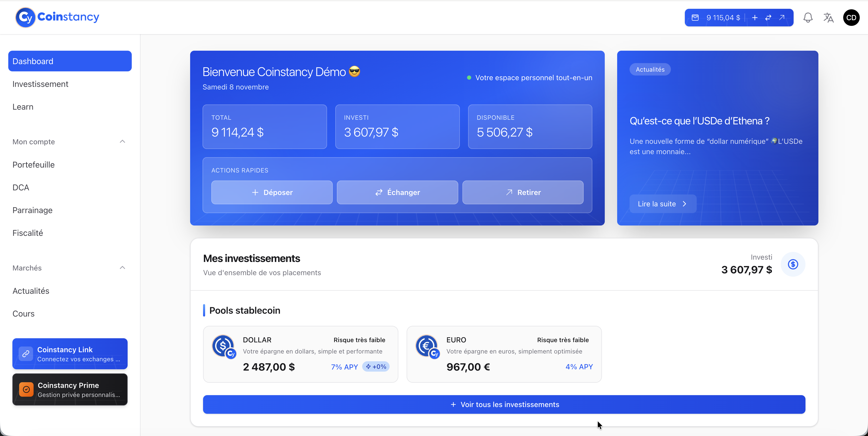Collapse the Marchés section

coord(122,268)
